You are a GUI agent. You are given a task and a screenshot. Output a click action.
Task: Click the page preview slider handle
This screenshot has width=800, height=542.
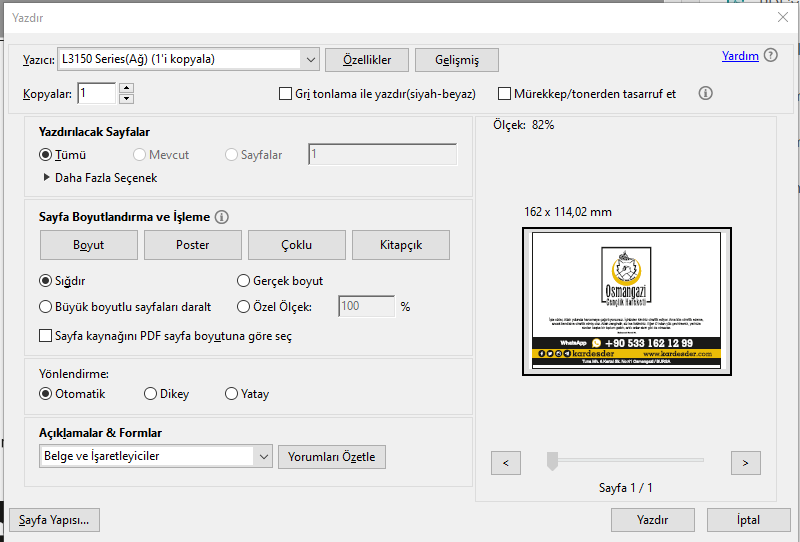552,461
